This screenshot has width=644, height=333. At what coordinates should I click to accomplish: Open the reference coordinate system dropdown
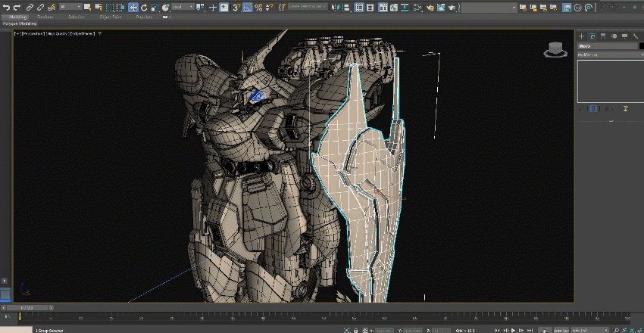click(x=183, y=7)
